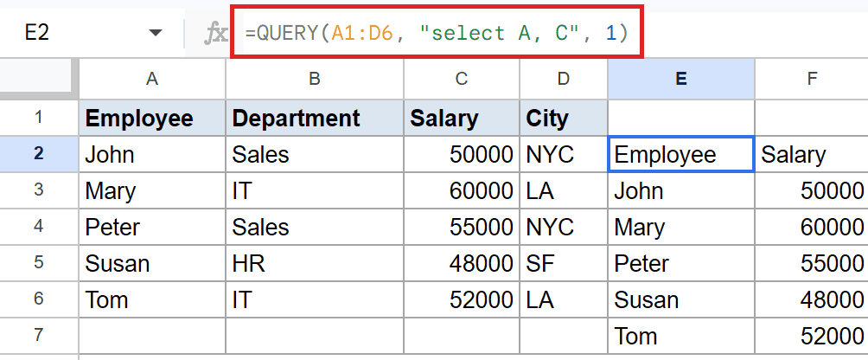
Task: Select row 5 header
Action: click(39, 262)
